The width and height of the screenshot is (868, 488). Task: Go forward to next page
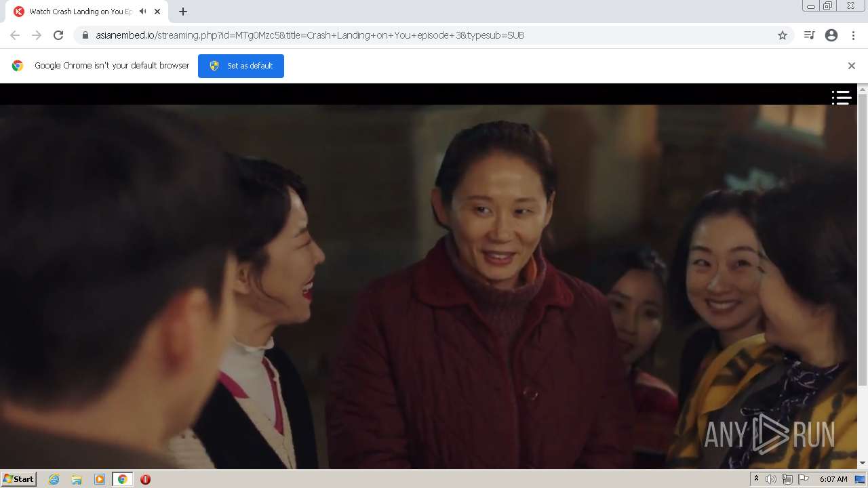point(37,35)
